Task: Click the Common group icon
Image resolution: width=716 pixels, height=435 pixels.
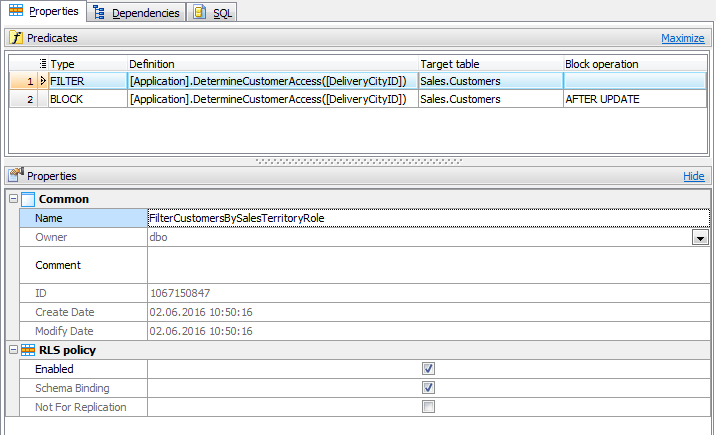Action: point(28,199)
